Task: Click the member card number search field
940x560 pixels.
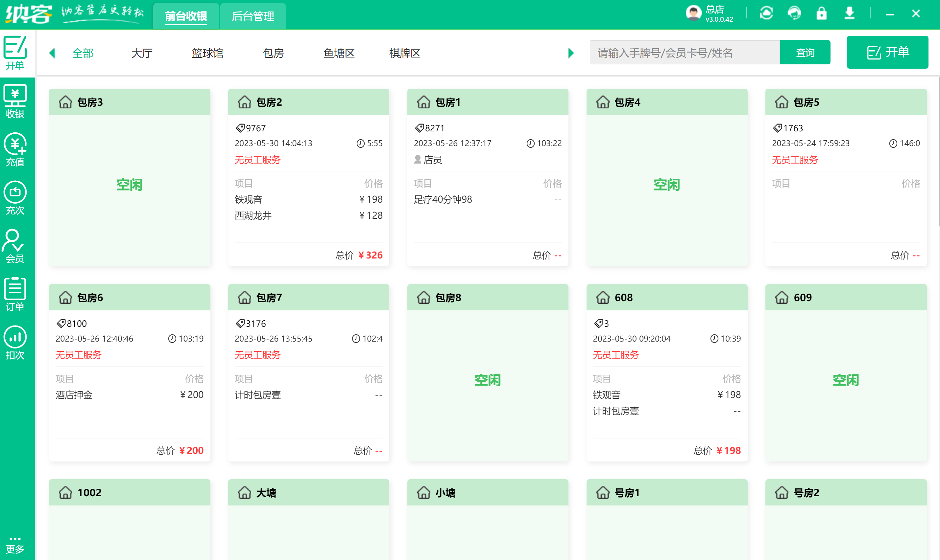Action: click(x=685, y=52)
